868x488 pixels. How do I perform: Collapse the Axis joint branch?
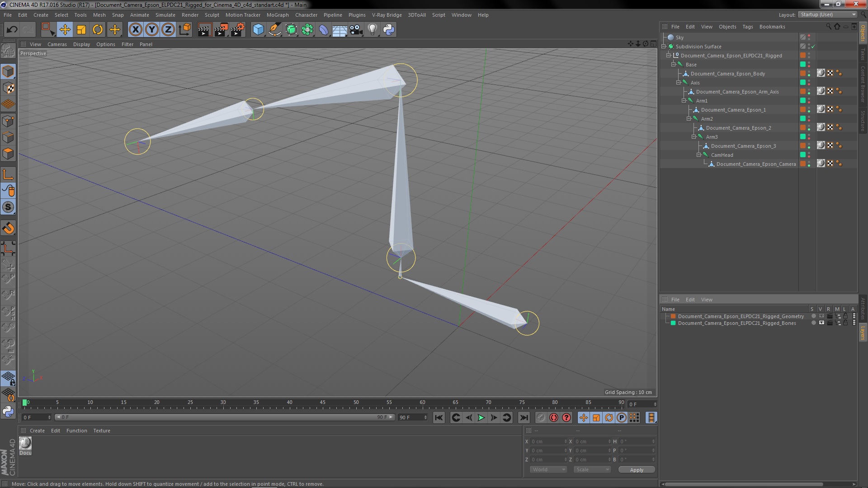(679, 83)
